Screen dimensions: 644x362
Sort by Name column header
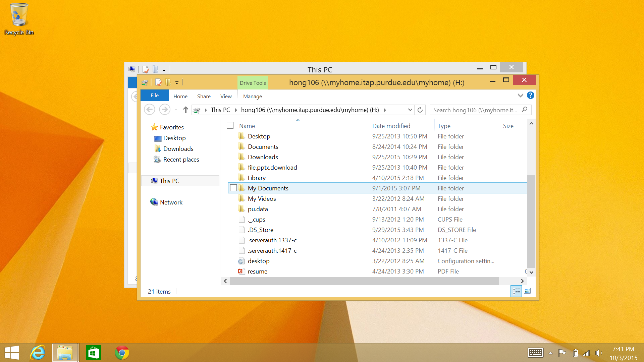[x=247, y=126]
